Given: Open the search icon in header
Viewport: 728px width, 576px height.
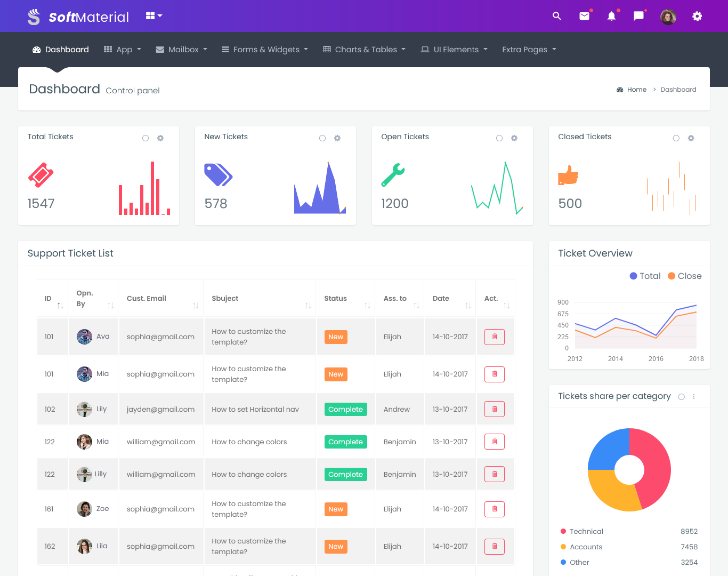Looking at the screenshot, I should tap(557, 16).
